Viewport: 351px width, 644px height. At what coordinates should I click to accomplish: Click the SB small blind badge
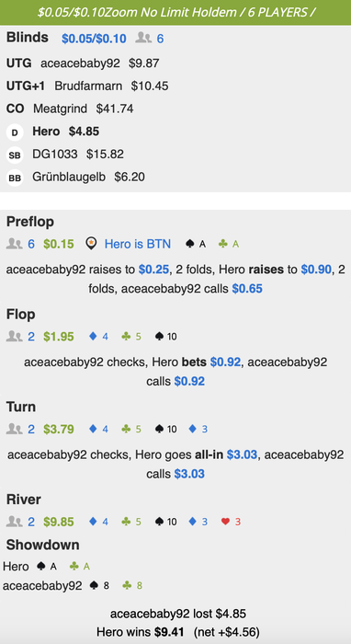(15, 155)
